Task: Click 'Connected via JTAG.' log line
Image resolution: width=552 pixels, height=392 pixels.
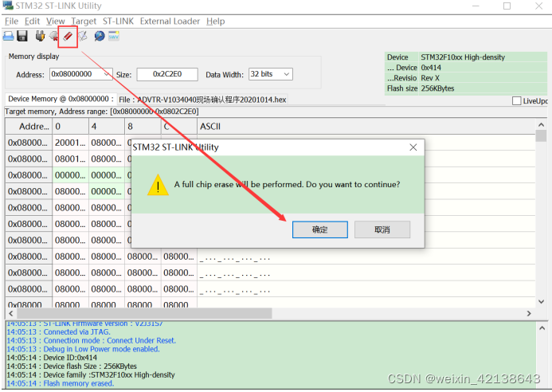Action: pyautogui.click(x=58, y=332)
